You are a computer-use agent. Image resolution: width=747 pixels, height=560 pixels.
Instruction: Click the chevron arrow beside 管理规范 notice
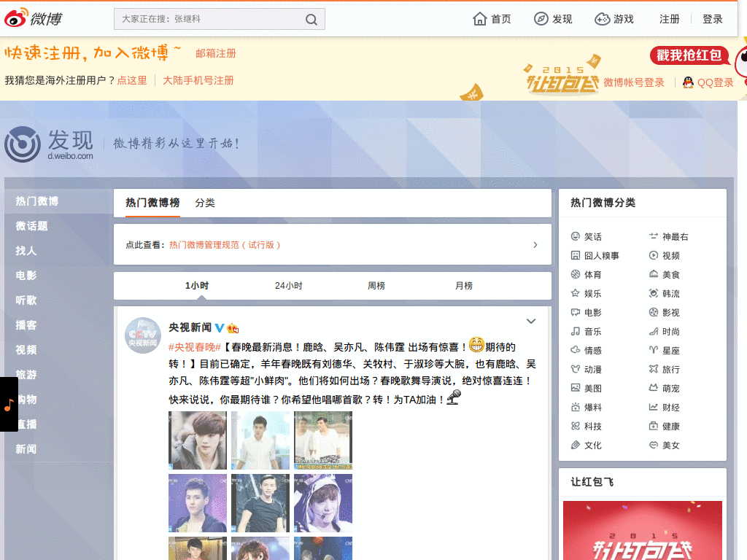tap(535, 245)
